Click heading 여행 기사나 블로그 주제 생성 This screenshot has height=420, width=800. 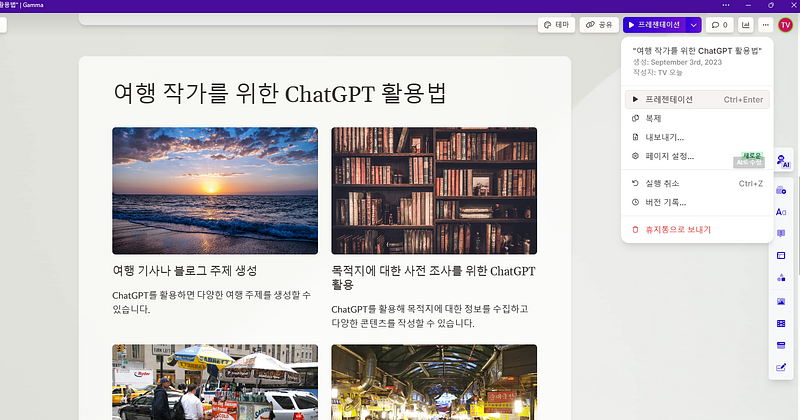tap(185, 270)
